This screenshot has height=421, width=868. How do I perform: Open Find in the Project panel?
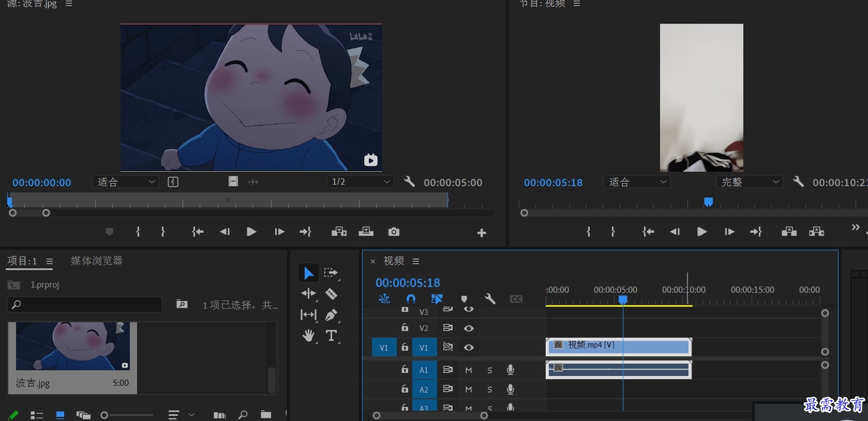[243, 415]
